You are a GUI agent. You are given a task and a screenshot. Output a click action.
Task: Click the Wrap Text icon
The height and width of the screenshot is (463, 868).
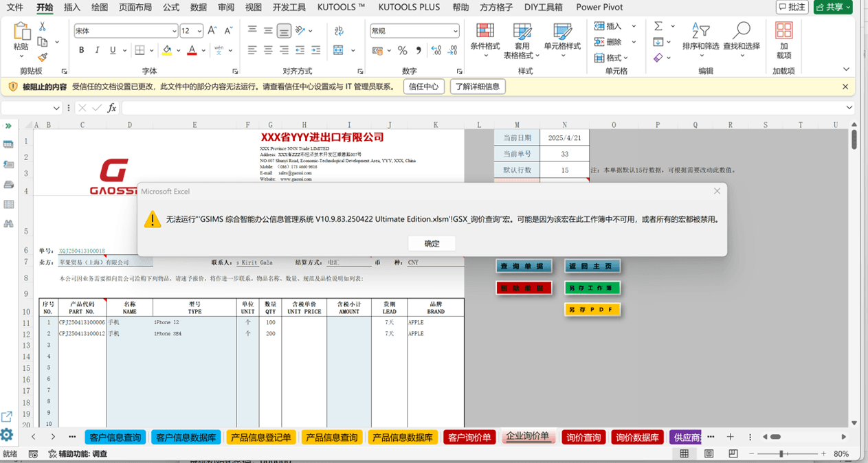pos(339,31)
